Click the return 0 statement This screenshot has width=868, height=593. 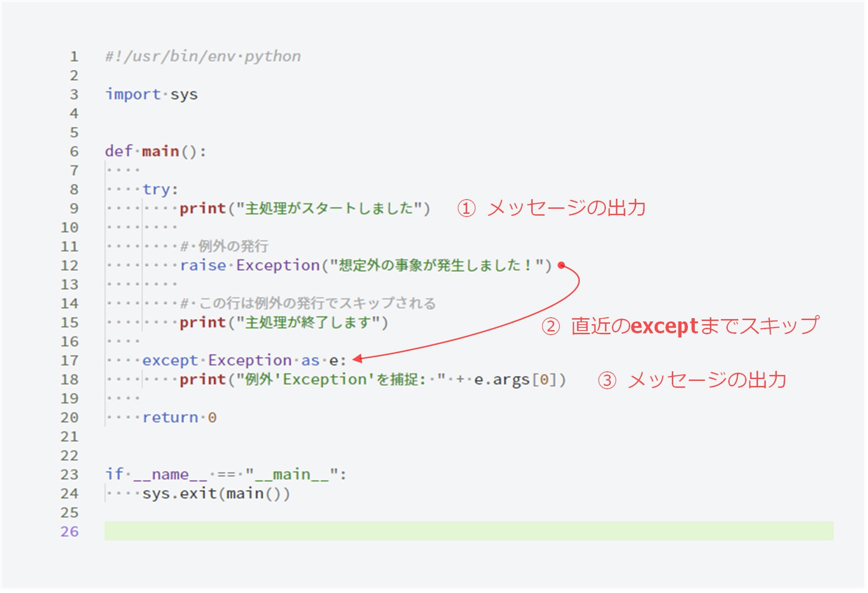point(179,417)
